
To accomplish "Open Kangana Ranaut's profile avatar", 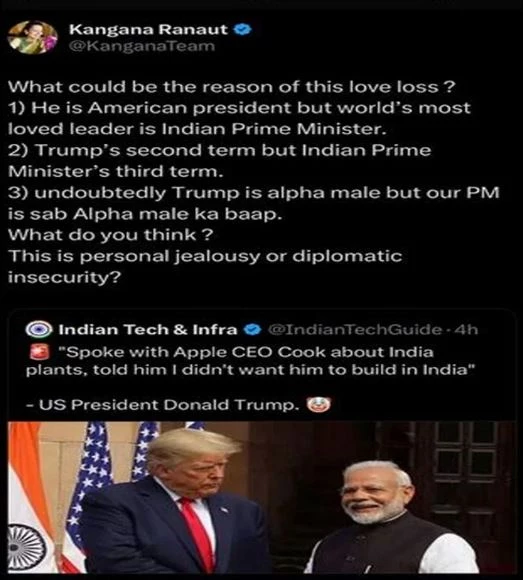I will tap(32, 37).
